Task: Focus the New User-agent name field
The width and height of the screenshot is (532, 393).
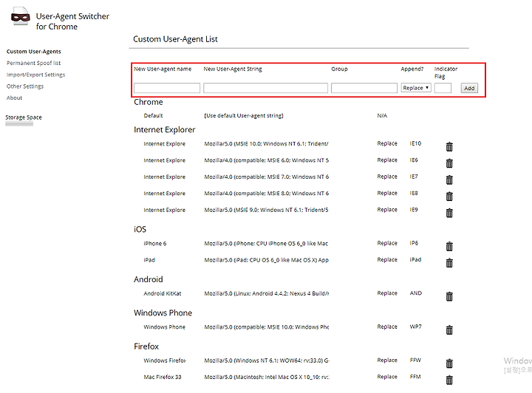Action: coord(167,88)
